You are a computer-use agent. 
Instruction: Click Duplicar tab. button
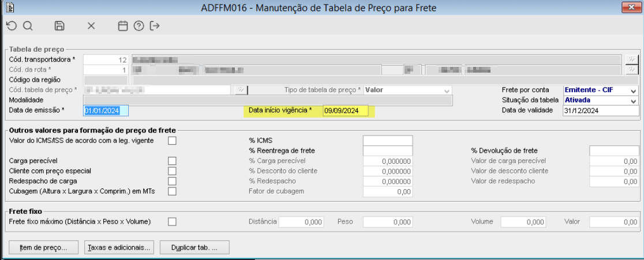194,248
